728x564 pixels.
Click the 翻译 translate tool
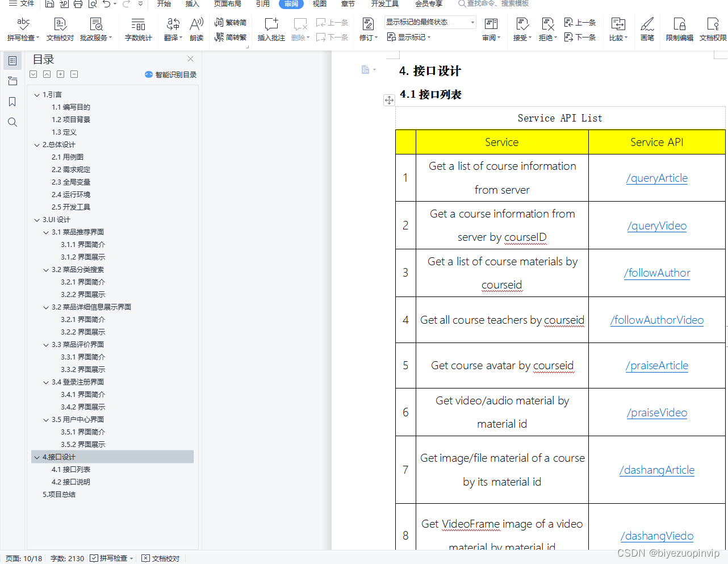173,30
